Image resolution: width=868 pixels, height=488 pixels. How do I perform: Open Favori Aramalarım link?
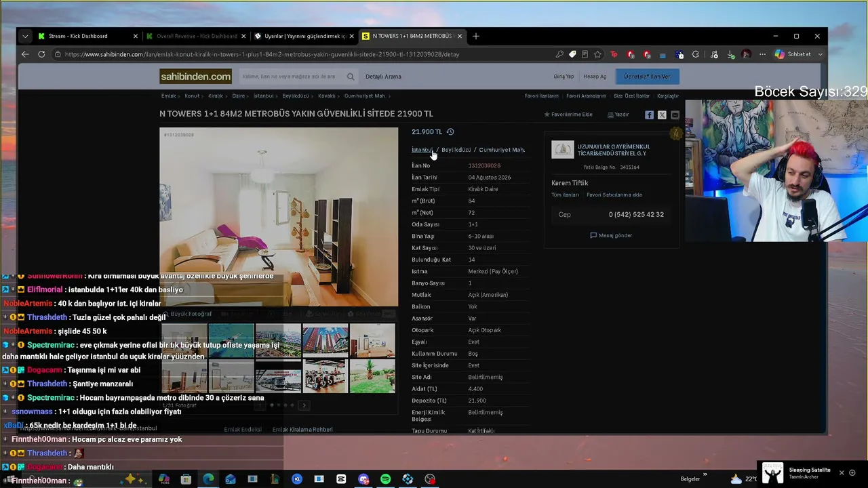(x=587, y=96)
